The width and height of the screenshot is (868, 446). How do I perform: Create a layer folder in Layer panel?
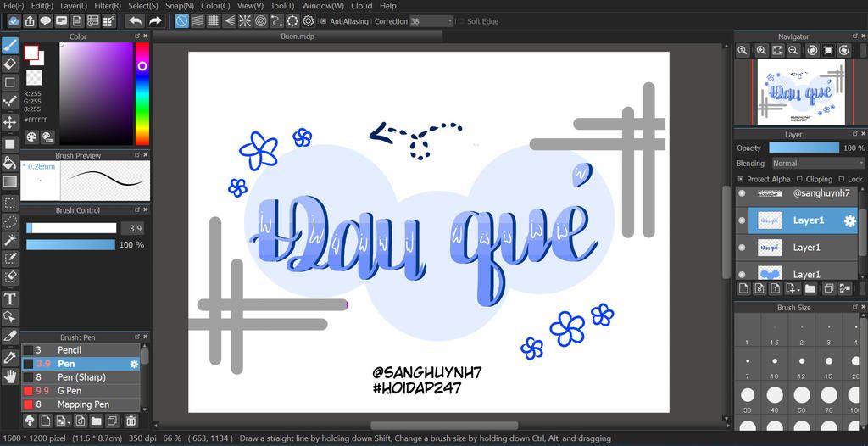[x=810, y=288]
